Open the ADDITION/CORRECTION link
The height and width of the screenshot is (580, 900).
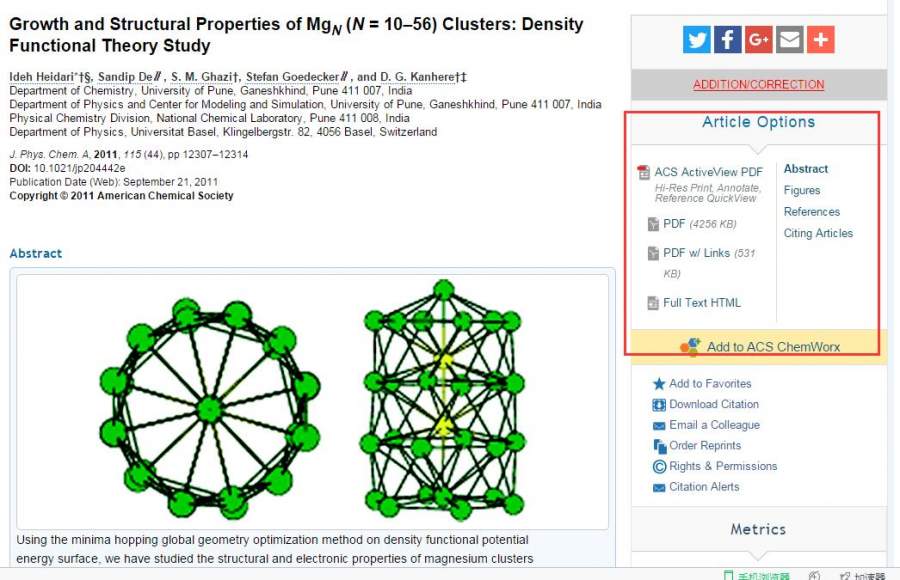tap(759, 85)
